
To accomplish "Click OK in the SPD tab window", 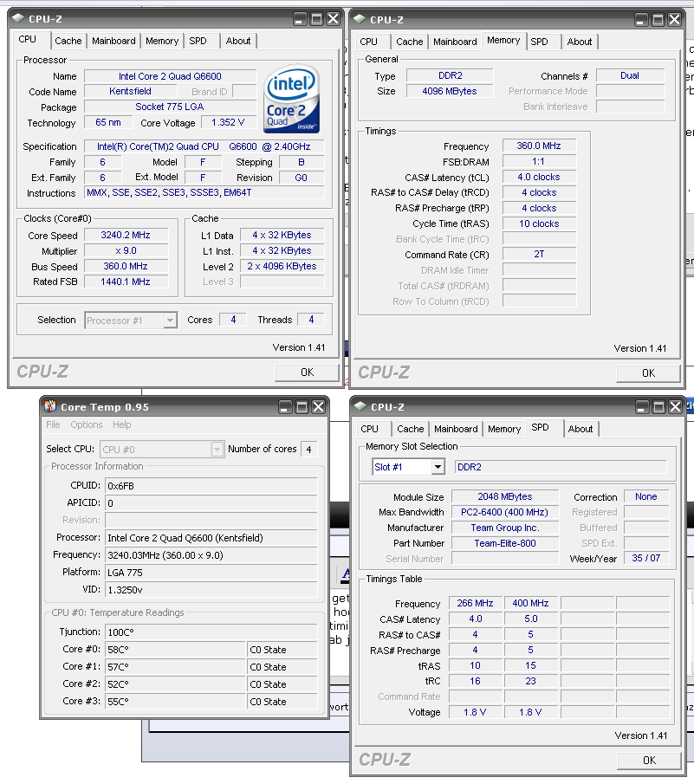I will click(650, 760).
